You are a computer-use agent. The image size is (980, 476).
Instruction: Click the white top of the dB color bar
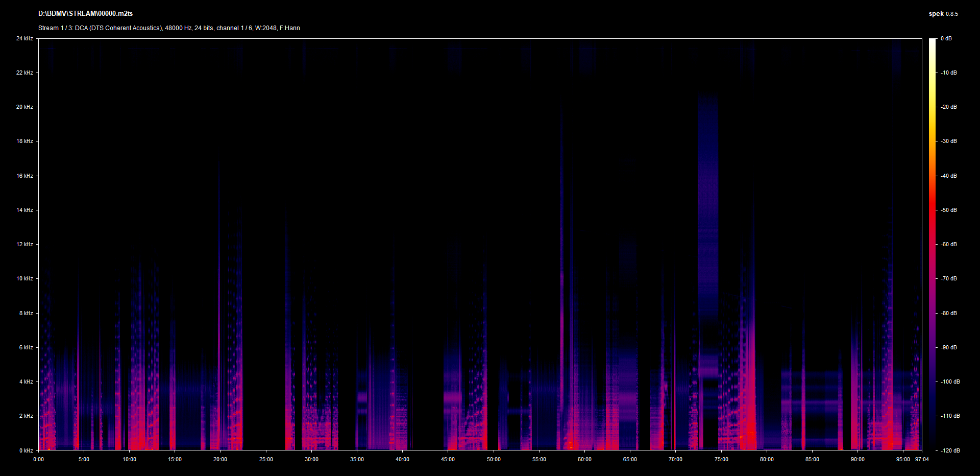pos(933,42)
